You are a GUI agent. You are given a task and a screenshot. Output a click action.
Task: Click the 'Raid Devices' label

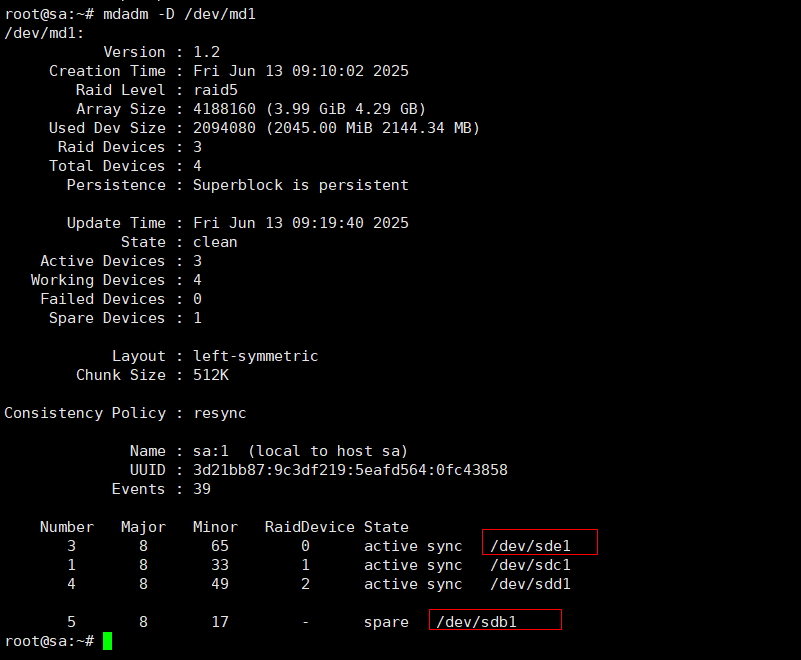point(111,147)
